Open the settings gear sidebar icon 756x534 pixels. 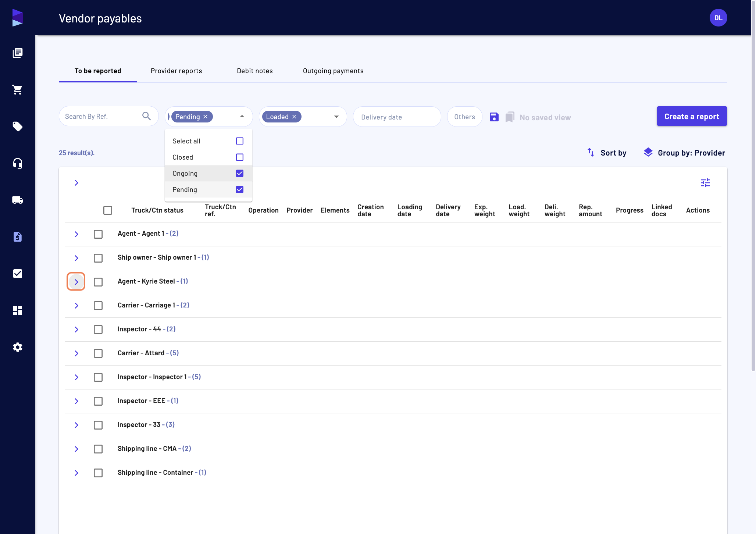pyautogui.click(x=18, y=347)
